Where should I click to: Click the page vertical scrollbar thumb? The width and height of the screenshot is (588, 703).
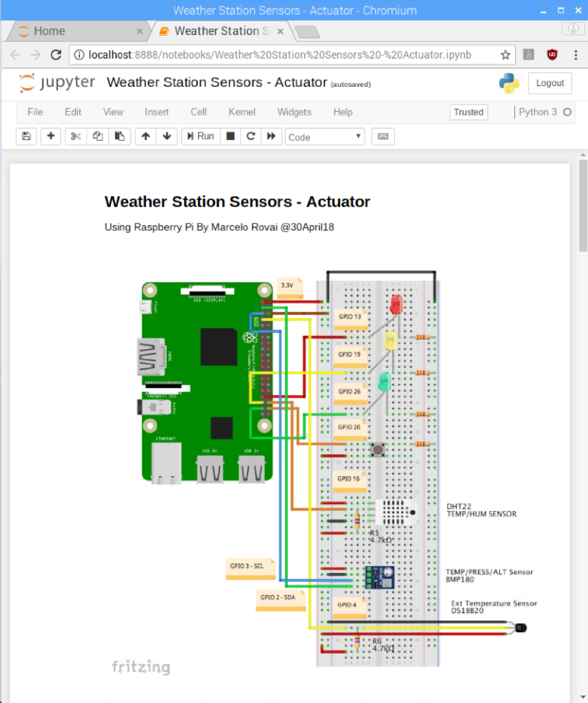pos(582,206)
